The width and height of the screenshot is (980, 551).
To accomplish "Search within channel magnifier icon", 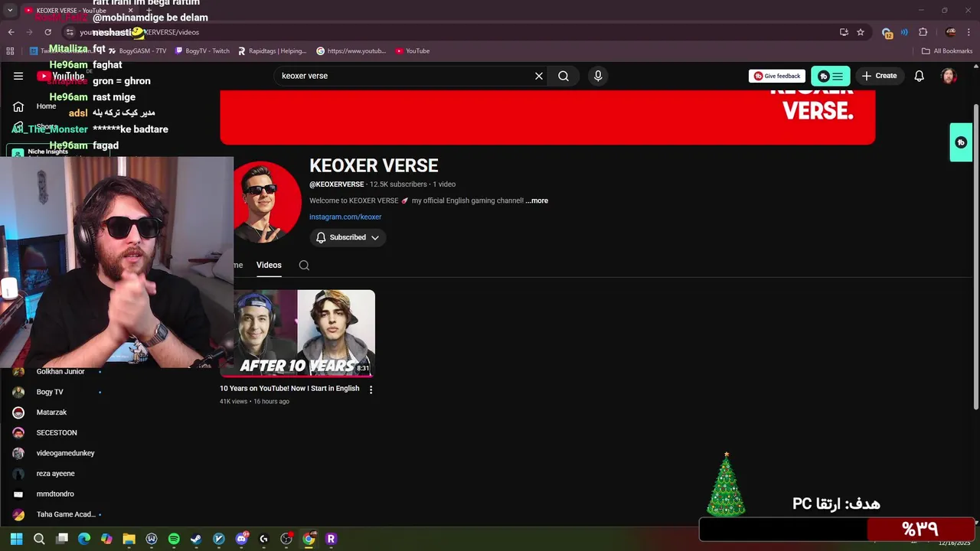I will pos(304,265).
